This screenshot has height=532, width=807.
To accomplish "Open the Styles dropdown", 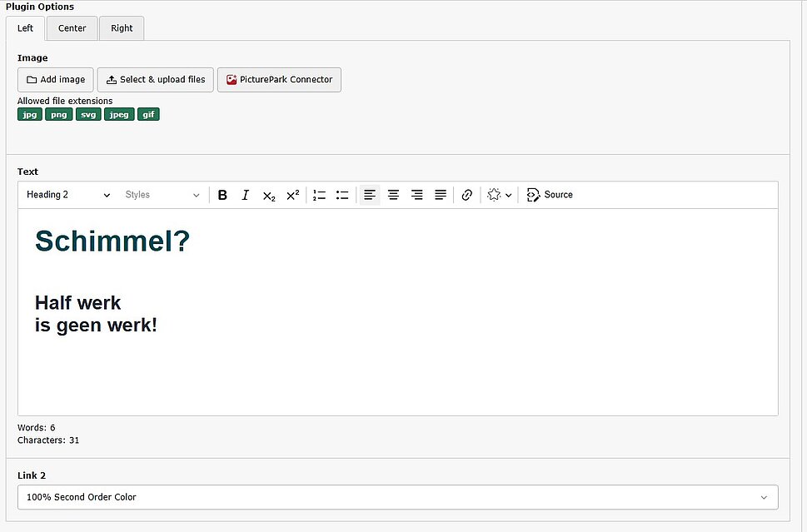I will tap(162, 195).
